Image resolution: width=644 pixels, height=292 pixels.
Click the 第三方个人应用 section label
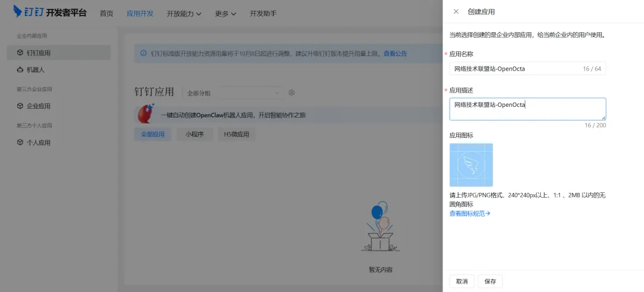(34, 125)
